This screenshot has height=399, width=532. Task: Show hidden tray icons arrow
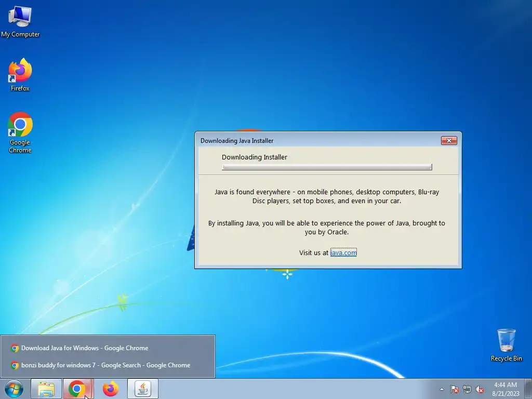pyautogui.click(x=442, y=389)
